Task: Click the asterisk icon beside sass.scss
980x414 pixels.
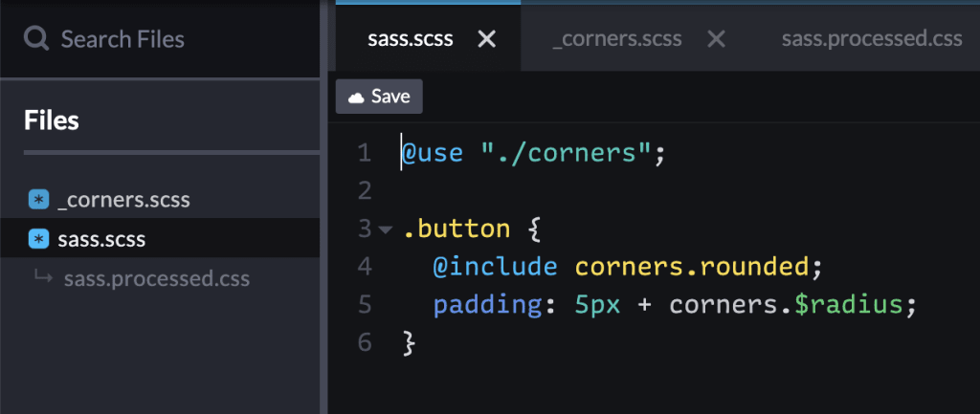Action: (x=38, y=238)
